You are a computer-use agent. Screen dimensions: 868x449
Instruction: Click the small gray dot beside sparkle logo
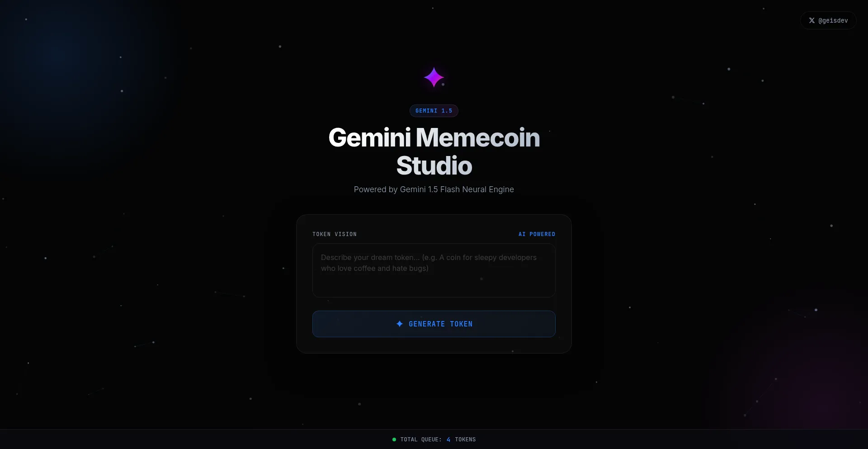tap(443, 85)
